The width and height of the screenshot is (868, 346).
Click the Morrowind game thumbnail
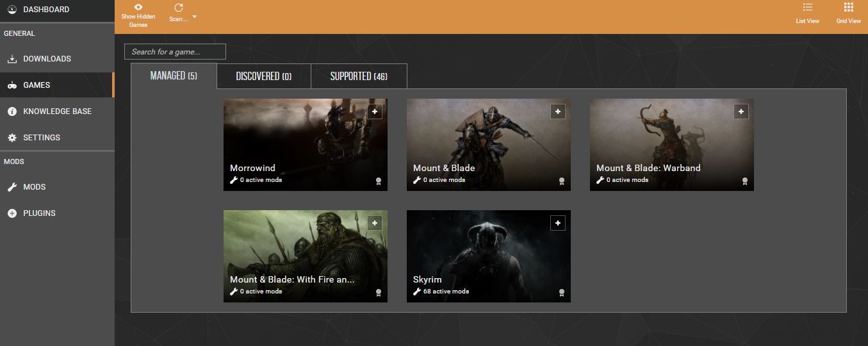tap(306, 145)
